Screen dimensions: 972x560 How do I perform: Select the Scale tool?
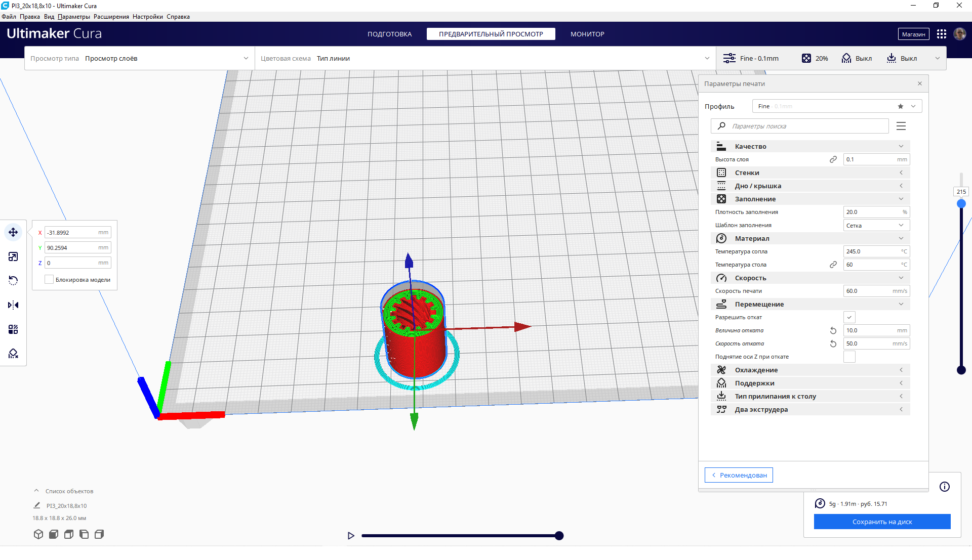pyautogui.click(x=13, y=256)
